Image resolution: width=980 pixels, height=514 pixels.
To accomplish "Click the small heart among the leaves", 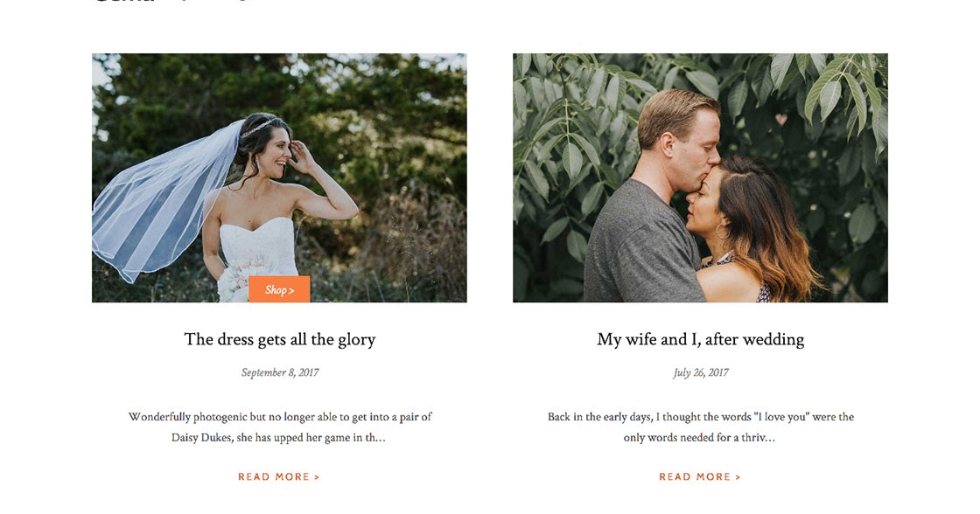I will tap(781, 119).
